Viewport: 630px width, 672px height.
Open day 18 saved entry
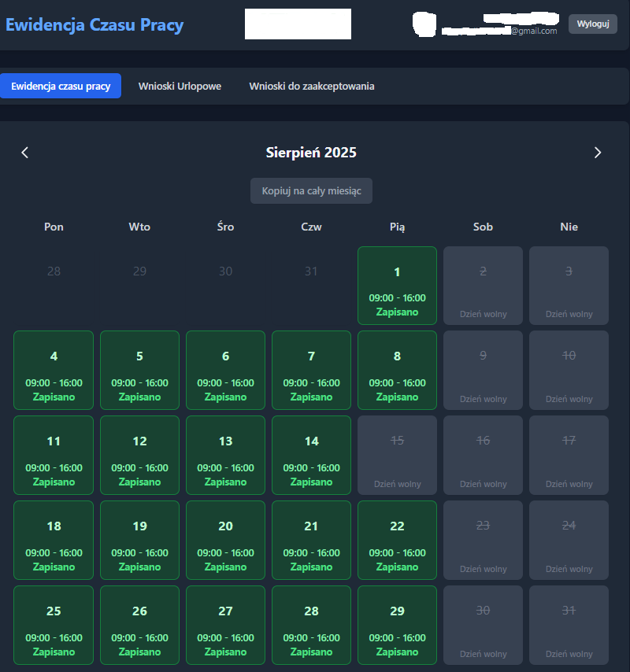pos(54,540)
